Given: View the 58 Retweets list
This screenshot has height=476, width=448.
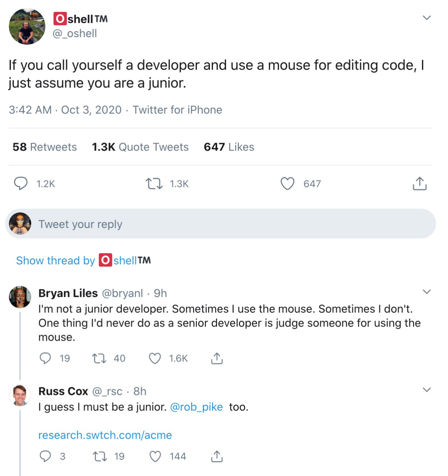Looking at the screenshot, I should point(45,147).
